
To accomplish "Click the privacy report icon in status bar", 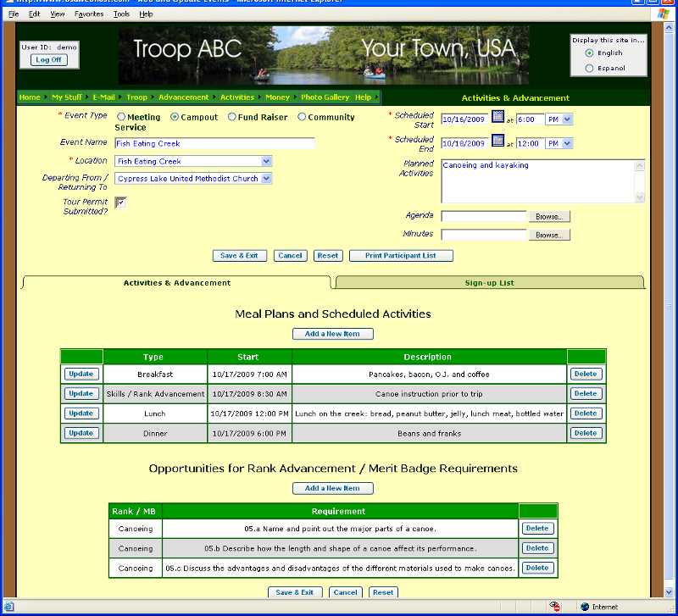I will point(555,607).
